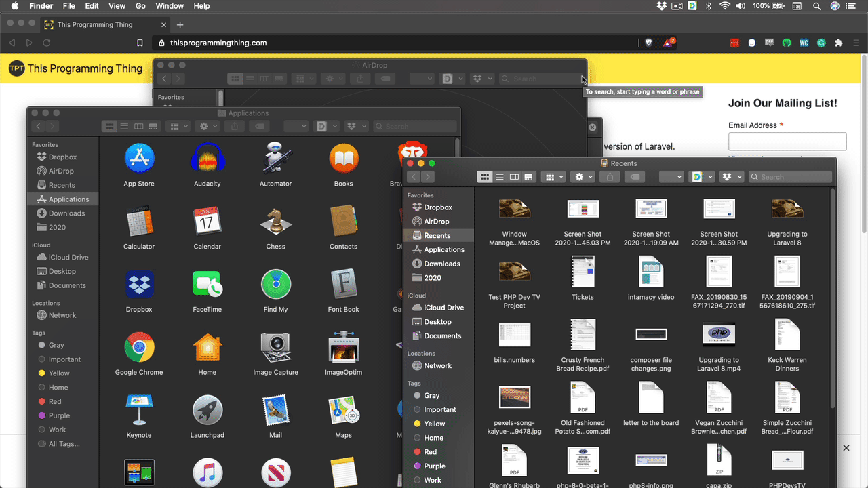
Task: Open the Action gear dropdown in Recents toolbar
Action: 582,176
